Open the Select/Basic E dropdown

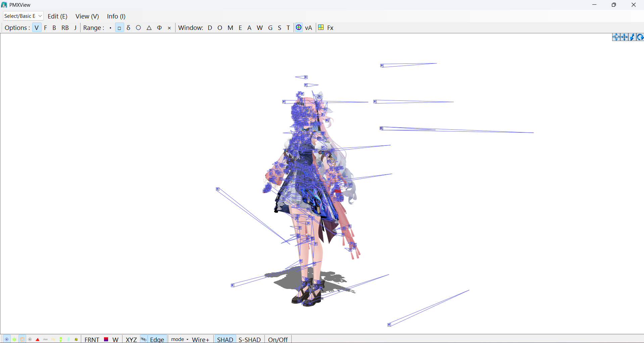[x=23, y=16]
